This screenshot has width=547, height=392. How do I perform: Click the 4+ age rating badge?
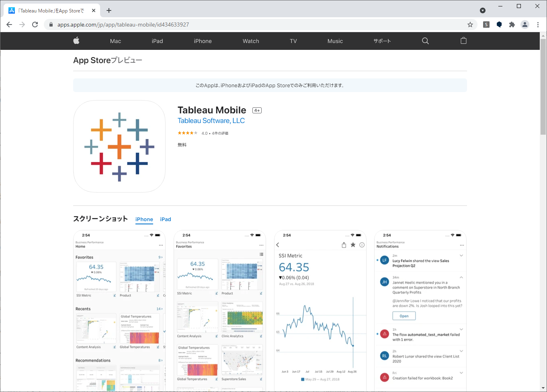pos(257,110)
